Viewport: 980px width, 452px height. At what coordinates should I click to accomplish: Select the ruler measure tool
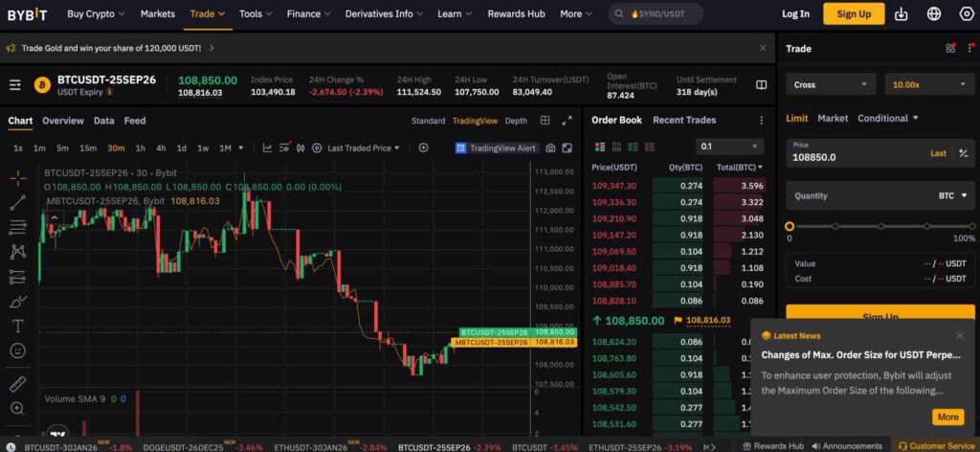(18, 383)
